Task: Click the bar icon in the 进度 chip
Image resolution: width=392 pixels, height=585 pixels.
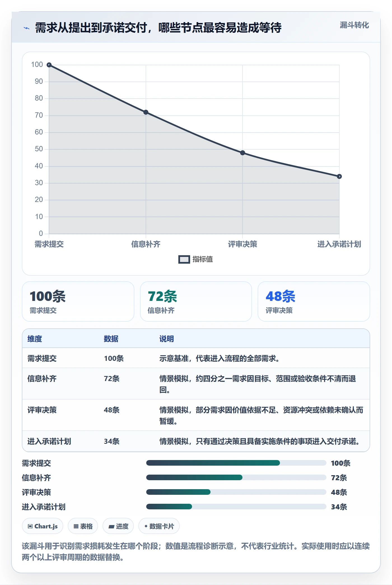Action: 111,527
